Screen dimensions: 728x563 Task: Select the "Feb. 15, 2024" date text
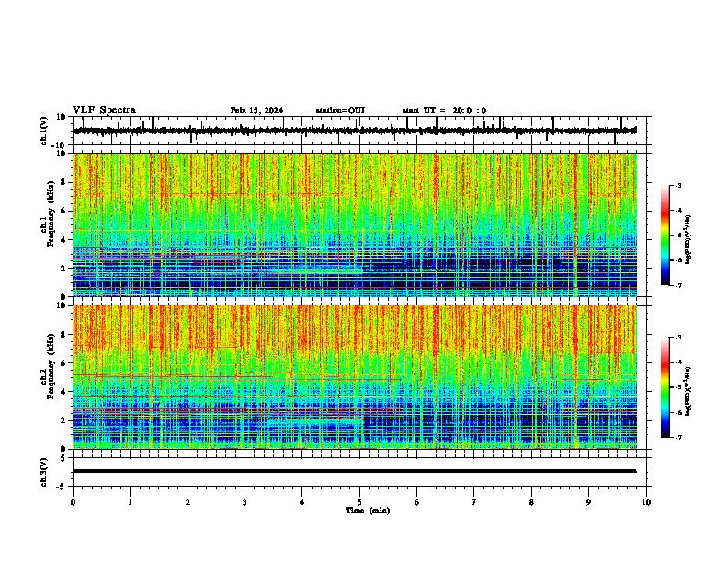(x=256, y=110)
